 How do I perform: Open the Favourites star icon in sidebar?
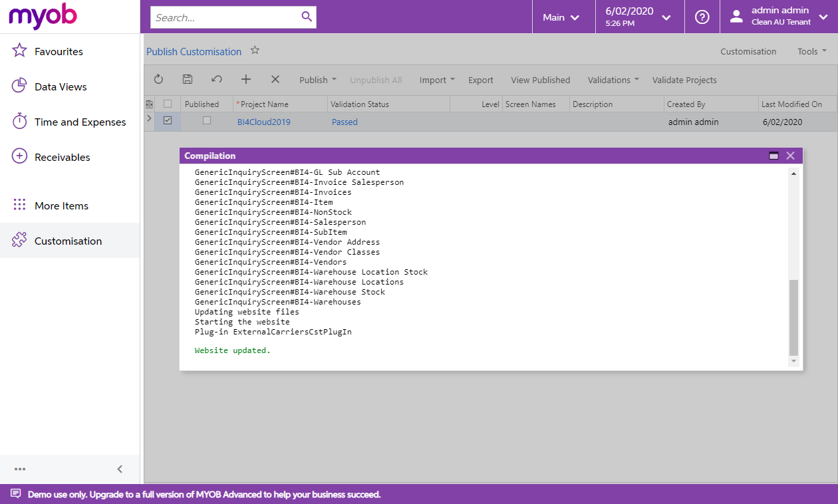20,51
